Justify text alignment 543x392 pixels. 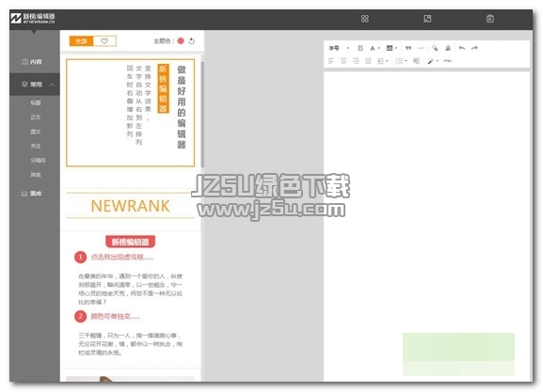368,61
